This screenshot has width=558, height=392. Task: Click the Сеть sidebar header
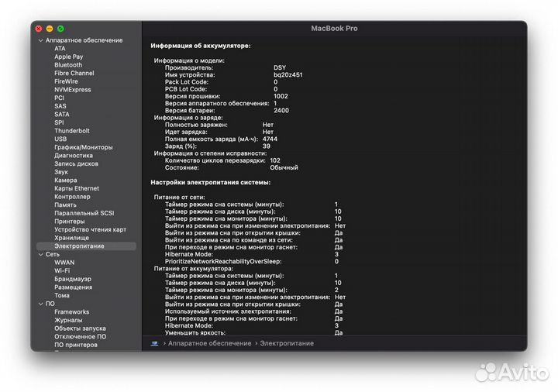(53, 255)
